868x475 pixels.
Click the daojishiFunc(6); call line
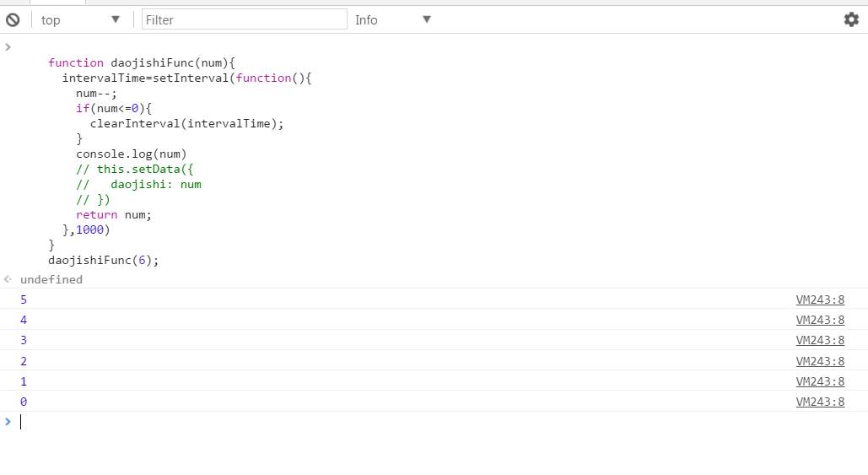(x=103, y=260)
